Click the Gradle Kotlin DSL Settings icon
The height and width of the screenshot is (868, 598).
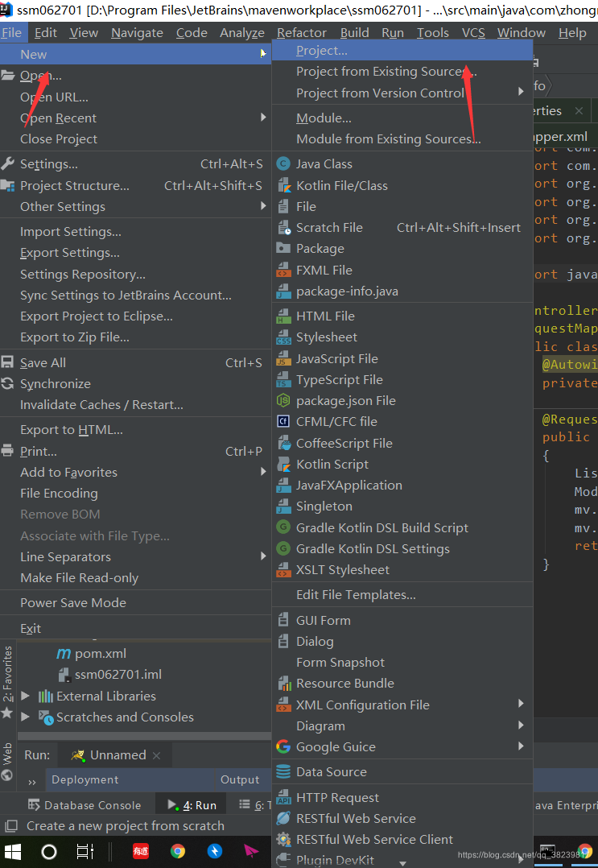[283, 549]
